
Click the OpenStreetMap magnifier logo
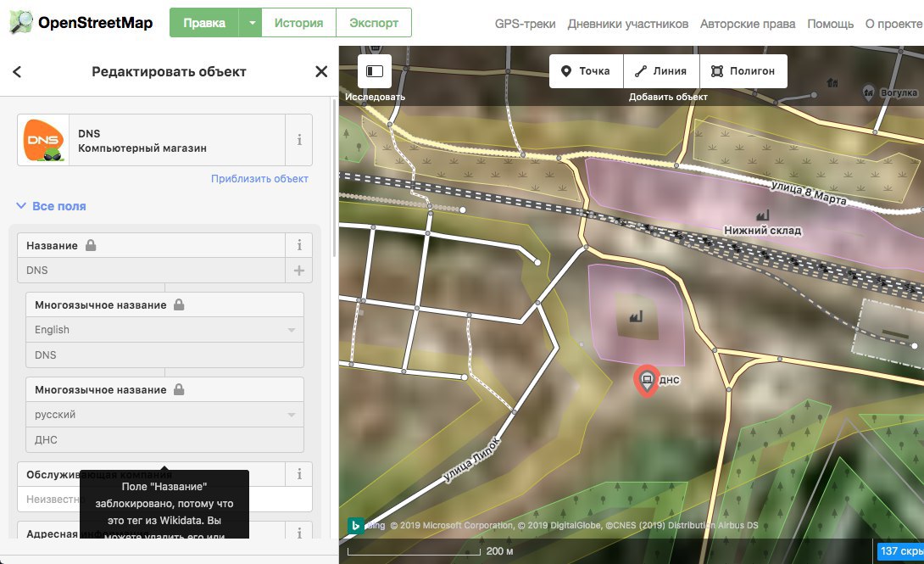pyautogui.click(x=21, y=22)
